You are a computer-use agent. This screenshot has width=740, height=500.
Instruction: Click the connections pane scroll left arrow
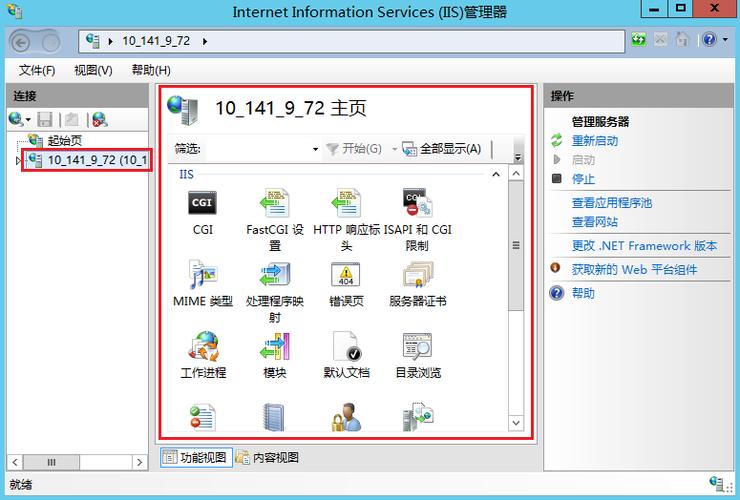tap(15, 462)
